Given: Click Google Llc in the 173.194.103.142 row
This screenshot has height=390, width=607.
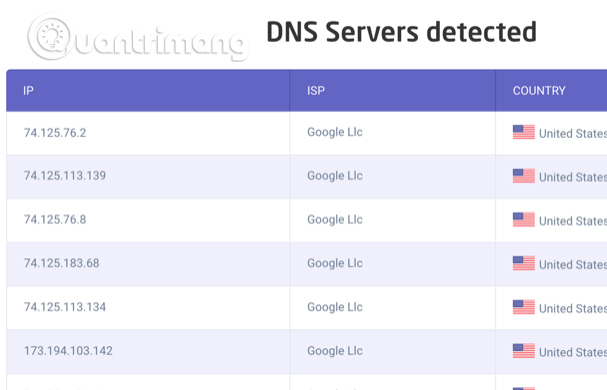Looking at the screenshot, I should pos(335,351).
